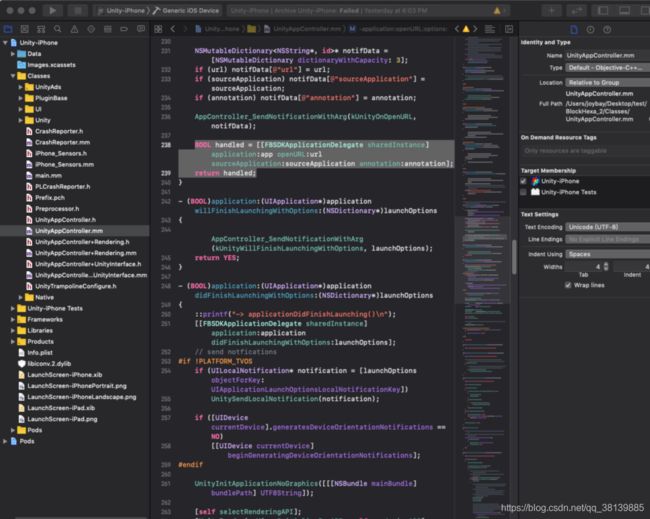Expand the Native folder
Screen dimensions: 650x519
point(20,297)
